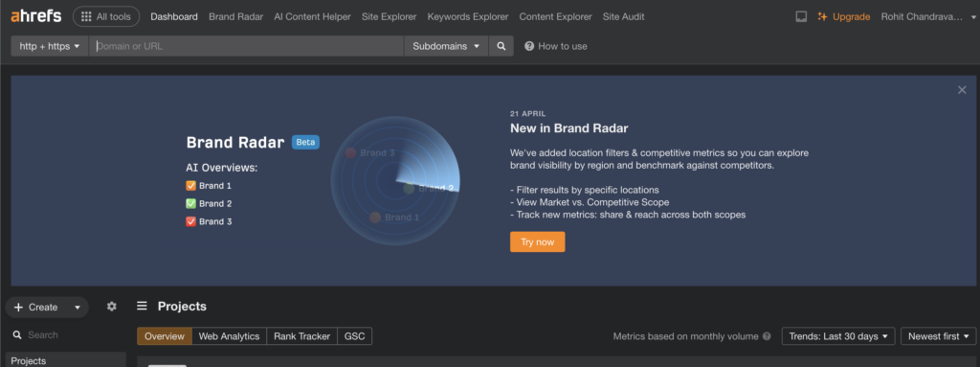Click the Try now button
Image resolution: width=980 pixels, height=367 pixels.
click(x=538, y=241)
